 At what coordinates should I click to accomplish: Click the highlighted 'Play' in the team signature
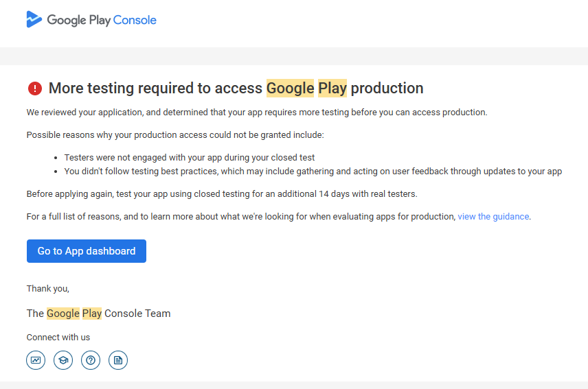[x=92, y=314]
